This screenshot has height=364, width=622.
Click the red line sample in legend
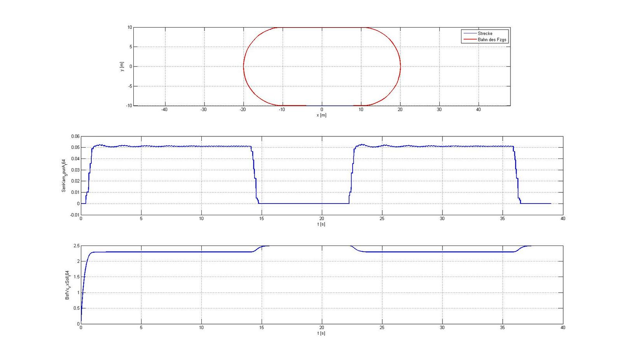(x=470, y=40)
